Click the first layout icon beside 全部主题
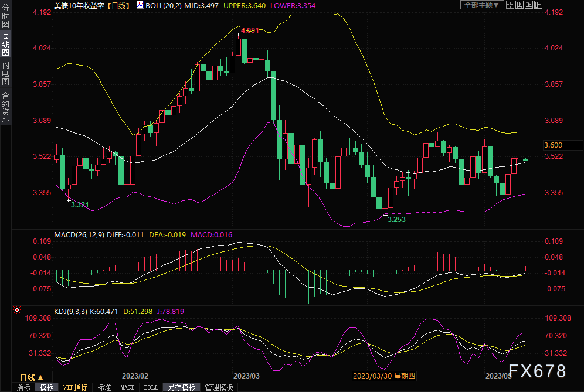The width and height of the screenshot is (584, 392). (x=511, y=5)
